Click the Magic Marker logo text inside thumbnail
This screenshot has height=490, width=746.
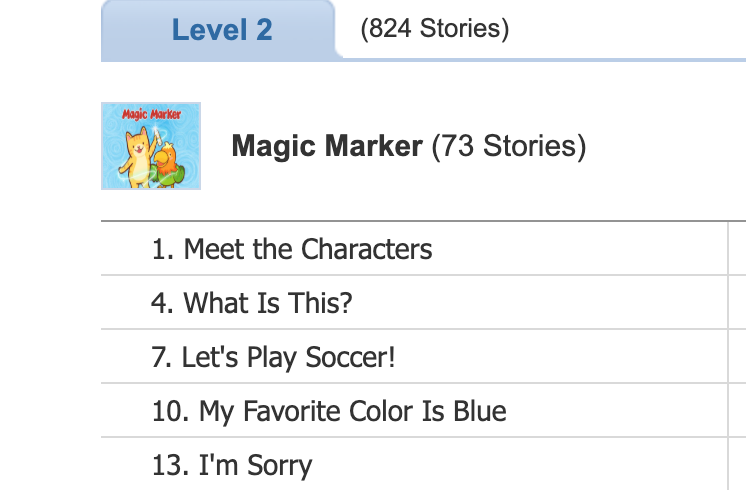(x=151, y=114)
